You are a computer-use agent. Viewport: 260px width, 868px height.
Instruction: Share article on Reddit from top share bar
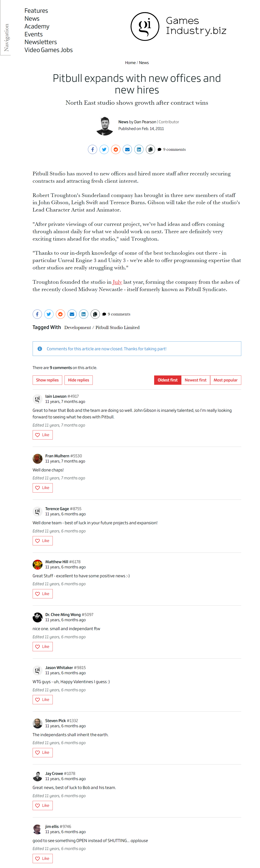[116, 149]
